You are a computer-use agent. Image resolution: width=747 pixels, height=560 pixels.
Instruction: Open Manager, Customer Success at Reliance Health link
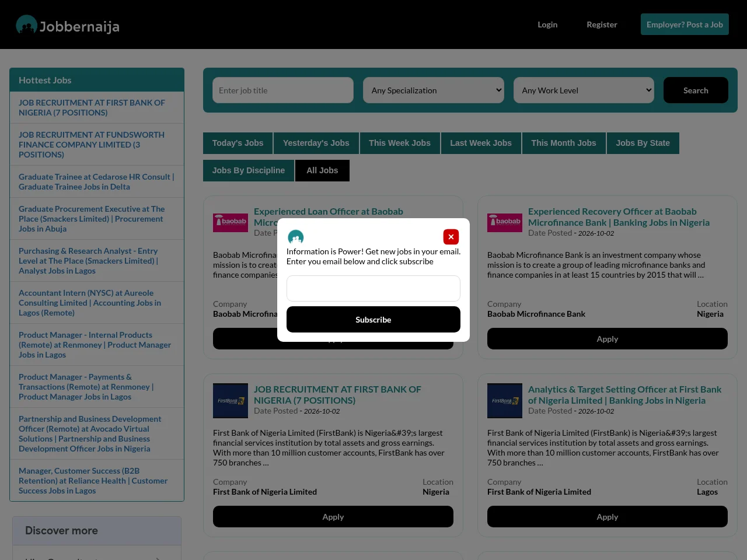tap(93, 481)
